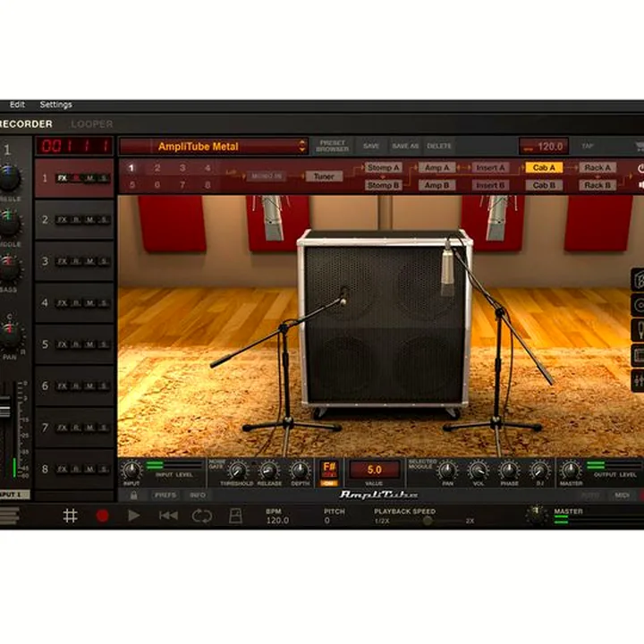Open the Info panel

(198, 496)
